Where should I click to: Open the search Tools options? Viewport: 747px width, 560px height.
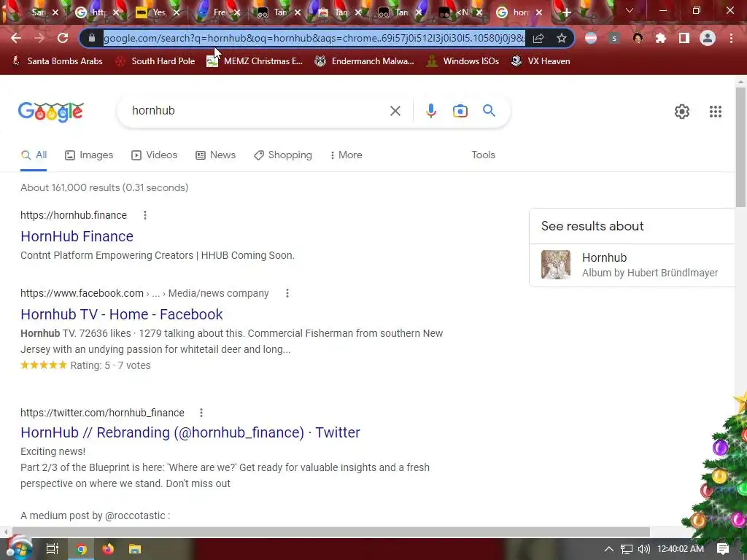pyautogui.click(x=483, y=155)
